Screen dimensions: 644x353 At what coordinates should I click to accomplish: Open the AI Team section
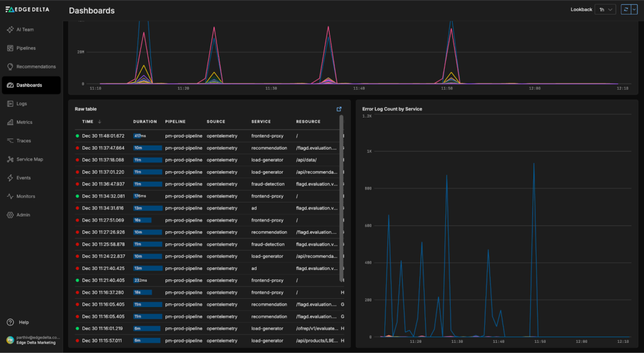25,30
